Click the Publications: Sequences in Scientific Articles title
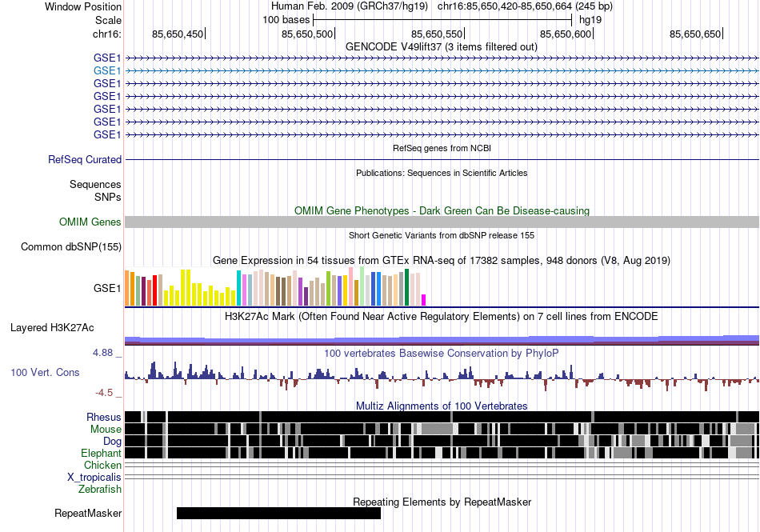This screenshot has width=760, height=532. pos(442,173)
